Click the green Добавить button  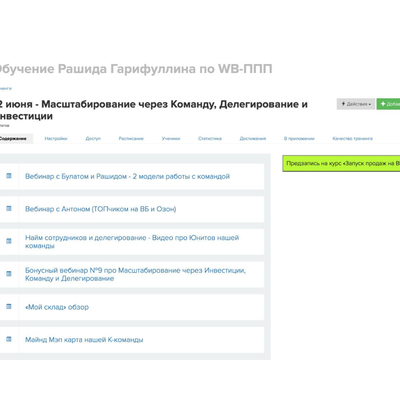pyautogui.click(x=389, y=104)
